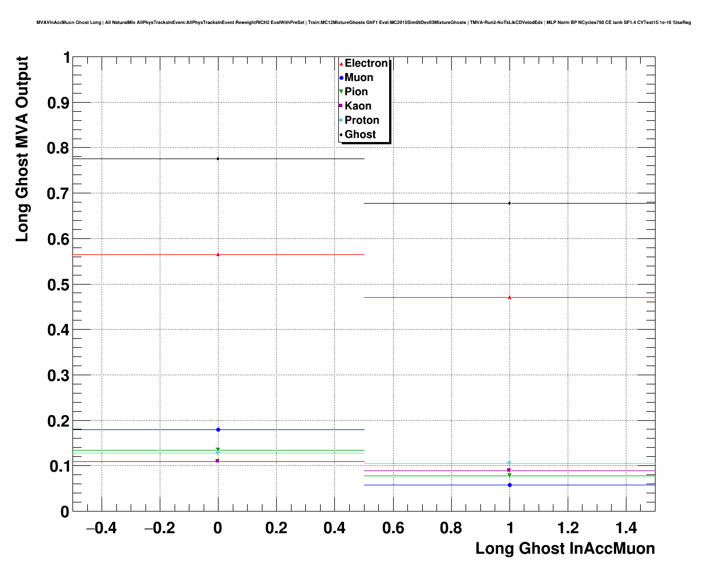Image resolution: width=728 pixels, height=568 pixels.
Task: Select the purple Kaon data point at x equals 0
Action: [x=218, y=461]
